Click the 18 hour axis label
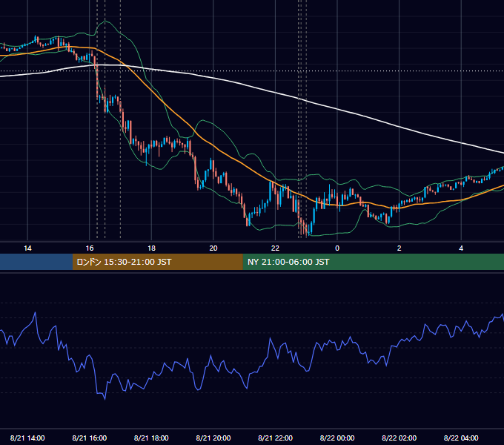 pos(151,248)
